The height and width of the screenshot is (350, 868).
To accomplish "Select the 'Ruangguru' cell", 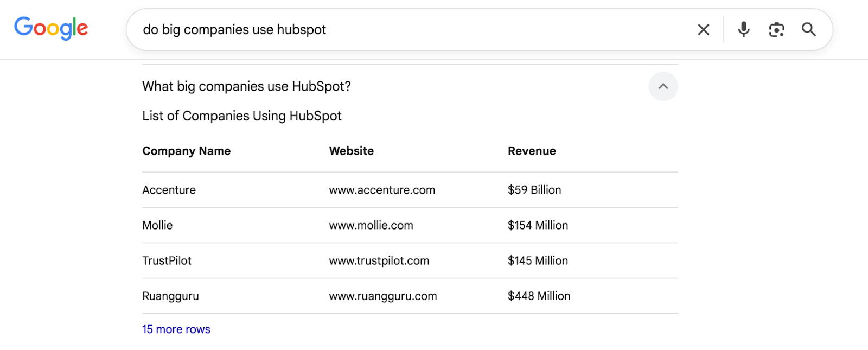I will point(171,296).
